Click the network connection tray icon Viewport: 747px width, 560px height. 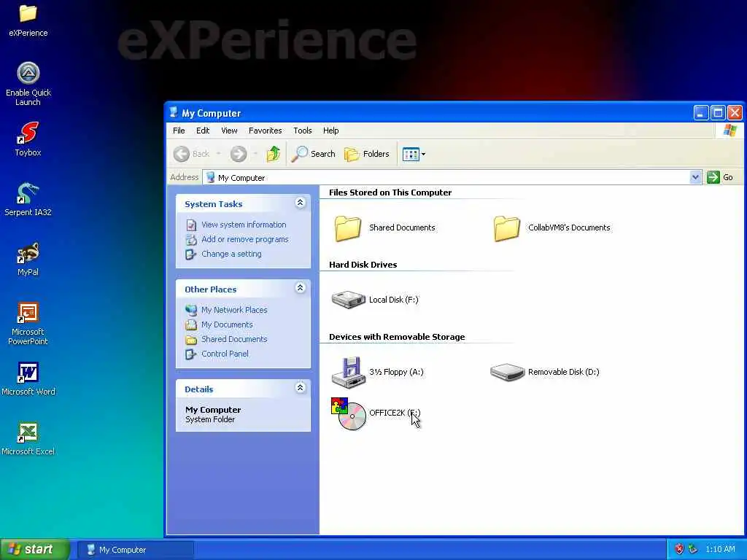coord(693,549)
